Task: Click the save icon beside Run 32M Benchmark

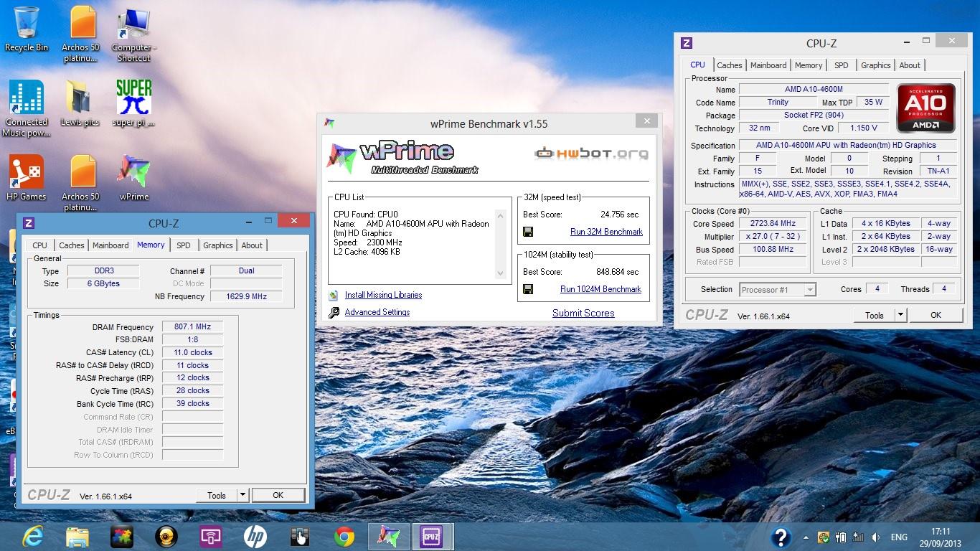Action: (x=528, y=232)
